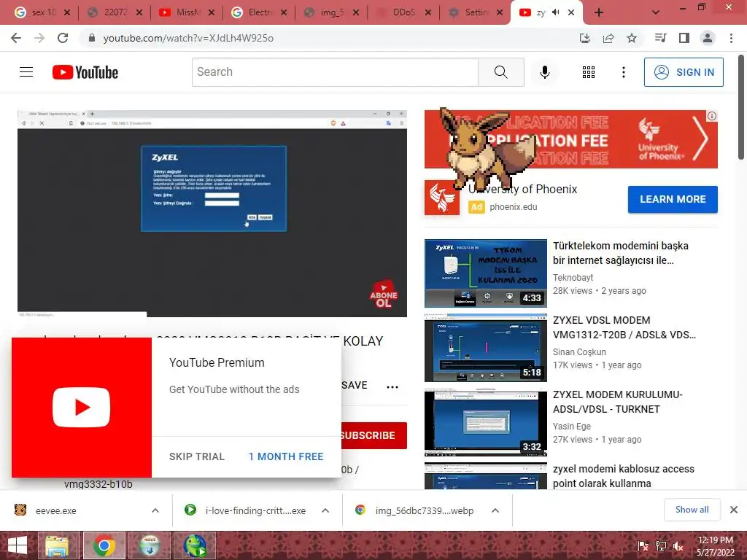The image size is (747, 560).
Task: Click SAVE under the video
Action: [x=354, y=385]
